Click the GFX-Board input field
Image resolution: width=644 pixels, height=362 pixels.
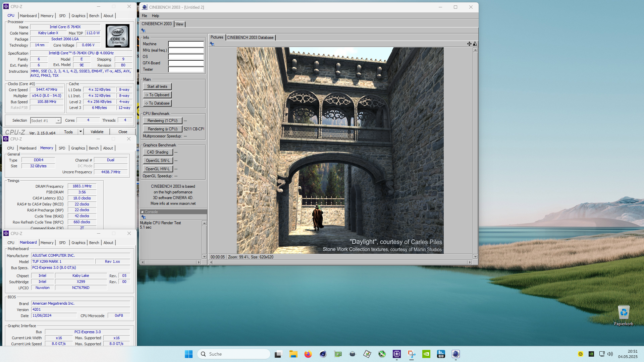coord(186,63)
